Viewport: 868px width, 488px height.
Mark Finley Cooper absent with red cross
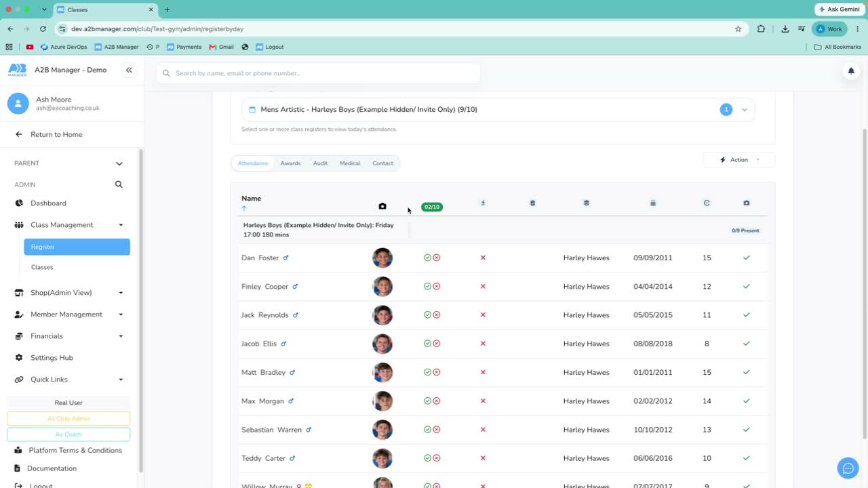[x=437, y=287]
